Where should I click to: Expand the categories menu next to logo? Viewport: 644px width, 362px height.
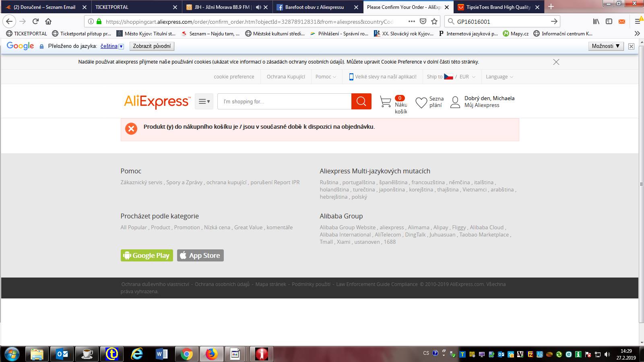point(204,101)
